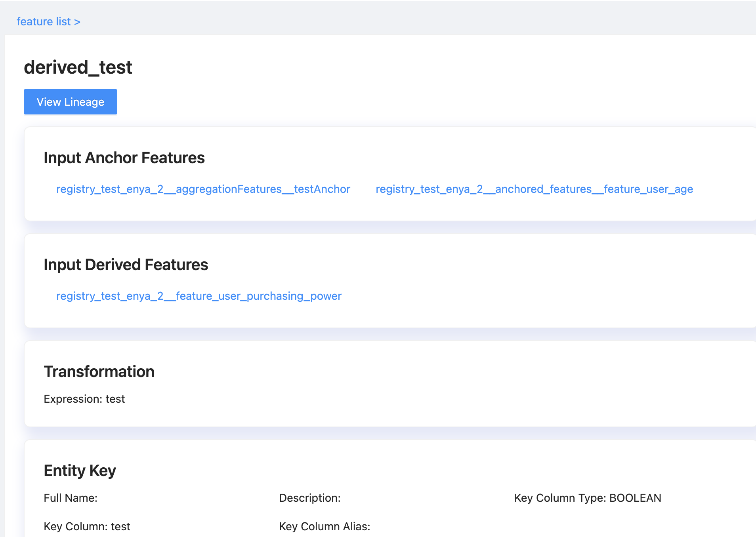Click the Full Name field label
Viewport: 756px width, 537px height.
pos(70,498)
